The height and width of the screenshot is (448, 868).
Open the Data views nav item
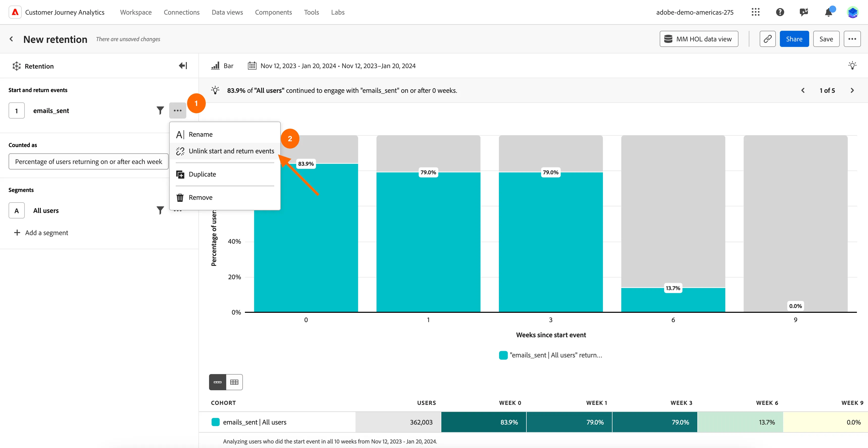point(227,12)
